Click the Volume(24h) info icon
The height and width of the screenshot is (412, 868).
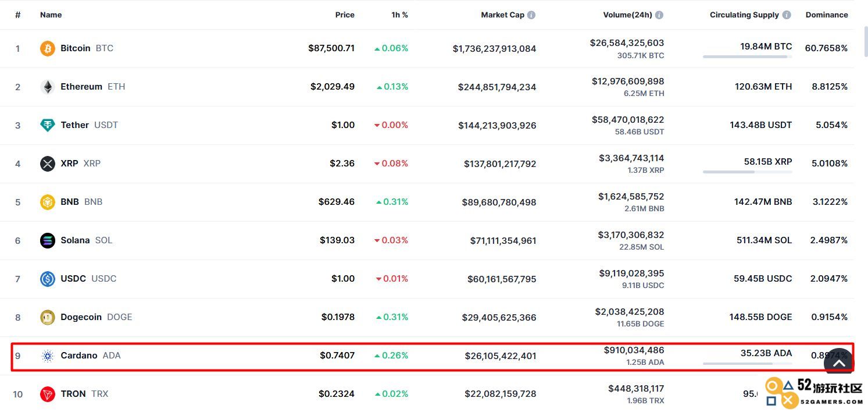tap(659, 15)
